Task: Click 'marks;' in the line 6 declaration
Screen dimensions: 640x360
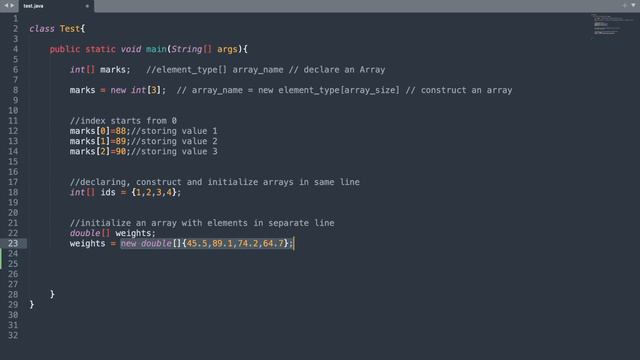Action: (x=116, y=70)
